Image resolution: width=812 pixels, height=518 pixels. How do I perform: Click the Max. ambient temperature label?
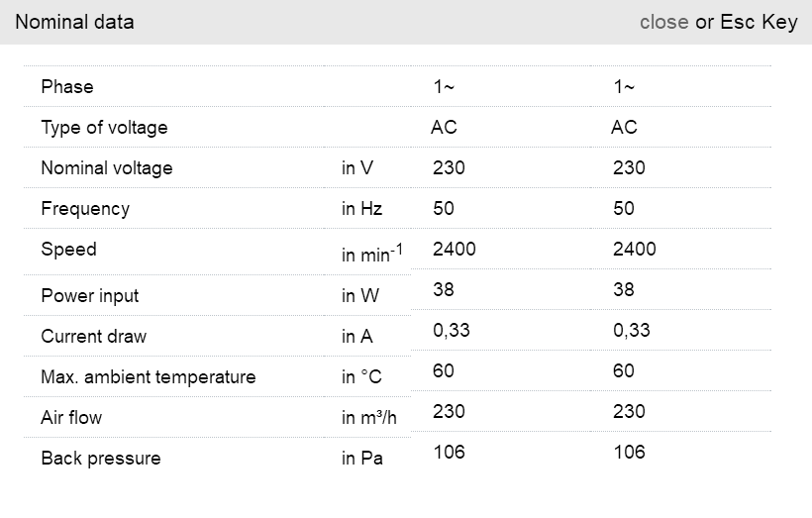[148, 377]
